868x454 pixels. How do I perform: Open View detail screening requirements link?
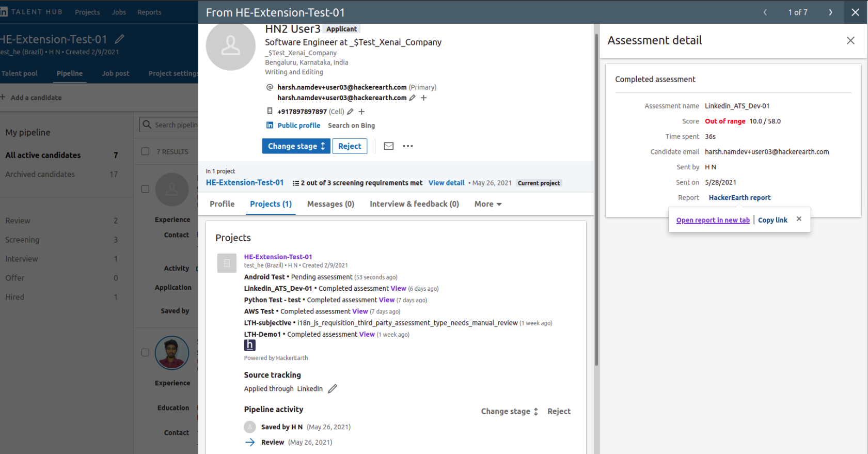click(446, 183)
